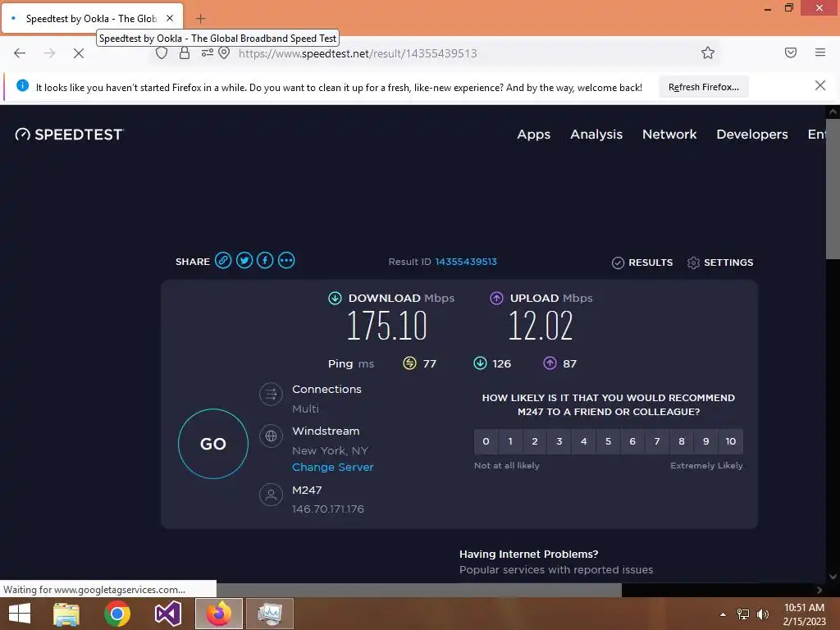Click the Having Internet Problems? heading
Viewport: 840px width, 630px height.
pos(528,554)
